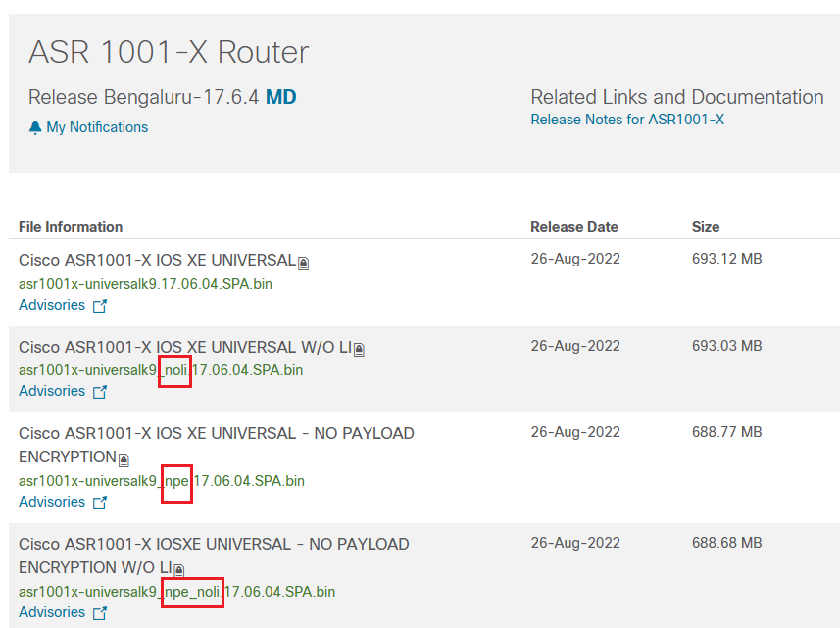Select the 693.03 MB size value
The image size is (840, 628).
pyautogui.click(x=726, y=346)
